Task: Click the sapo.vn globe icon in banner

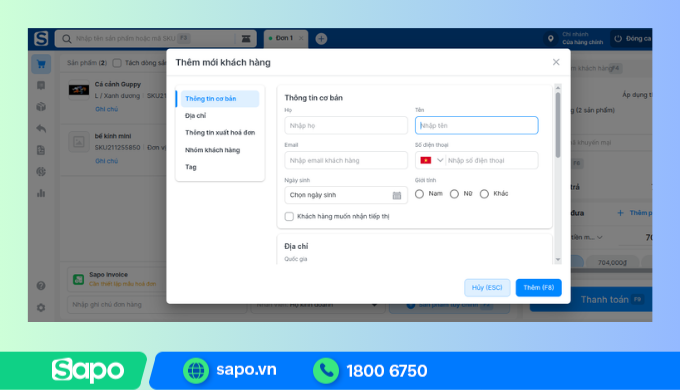Action: [196, 370]
